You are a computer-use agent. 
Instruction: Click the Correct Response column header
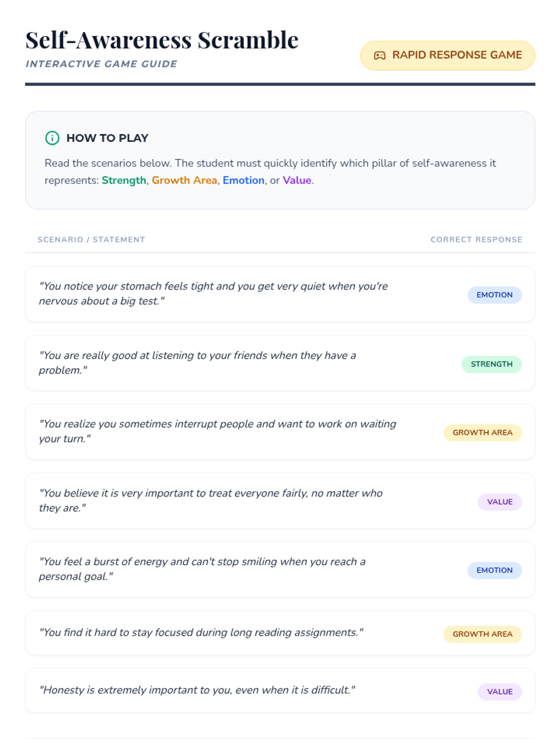point(476,240)
